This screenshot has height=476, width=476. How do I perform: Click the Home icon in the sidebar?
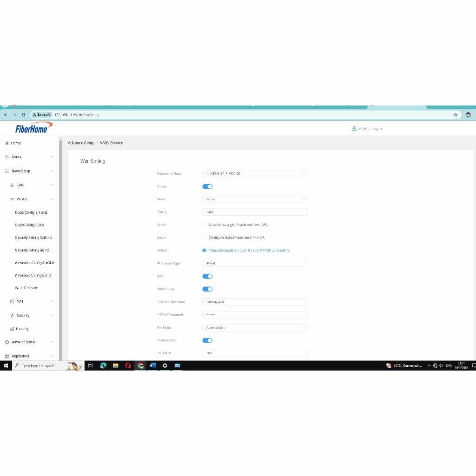(7, 143)
